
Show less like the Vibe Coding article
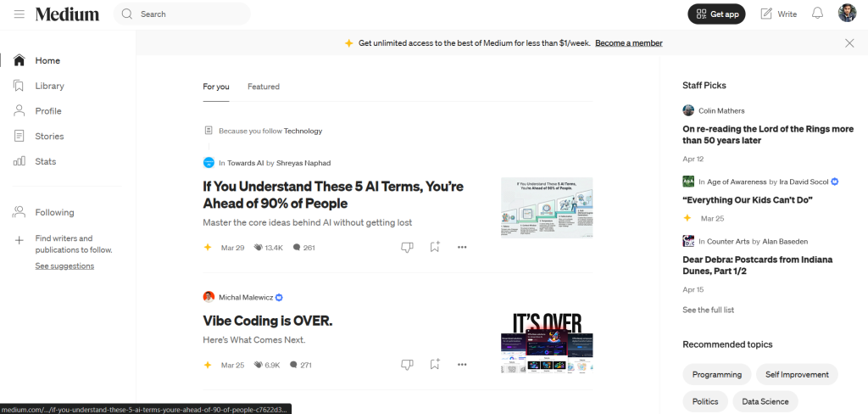(407, 365)
